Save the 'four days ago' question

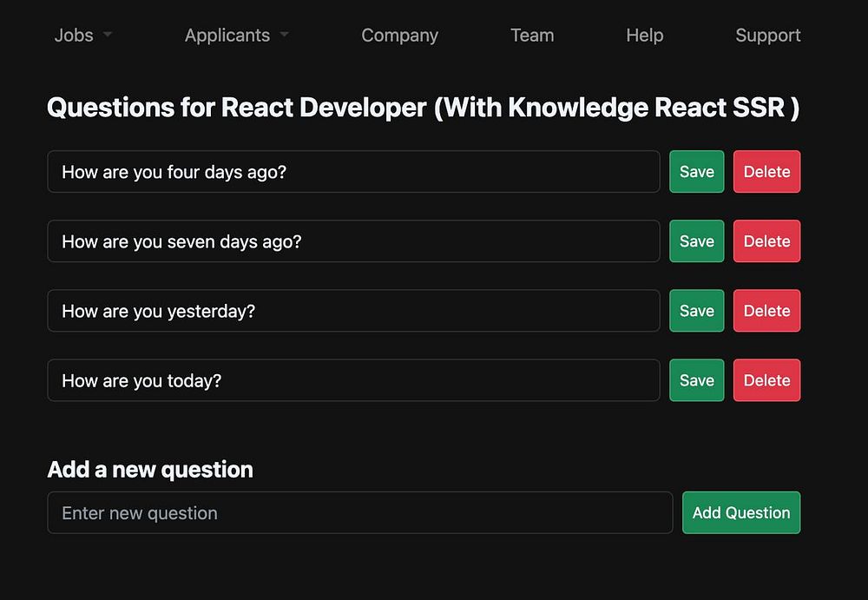696,172
